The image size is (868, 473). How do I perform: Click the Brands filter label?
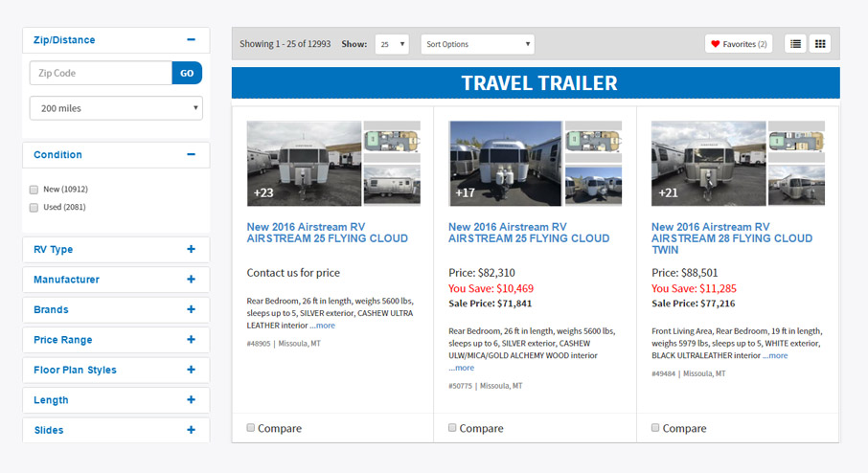(51, 310)
